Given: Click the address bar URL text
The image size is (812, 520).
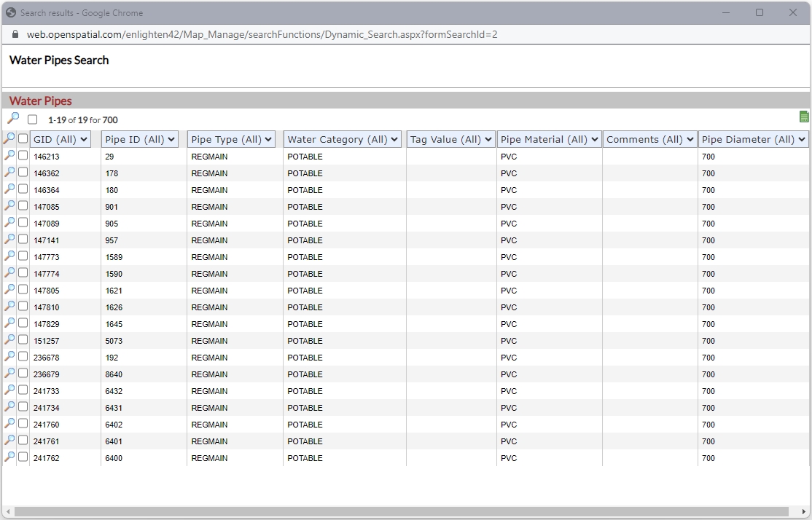Looking at the screenshot, I should point(262,34).
